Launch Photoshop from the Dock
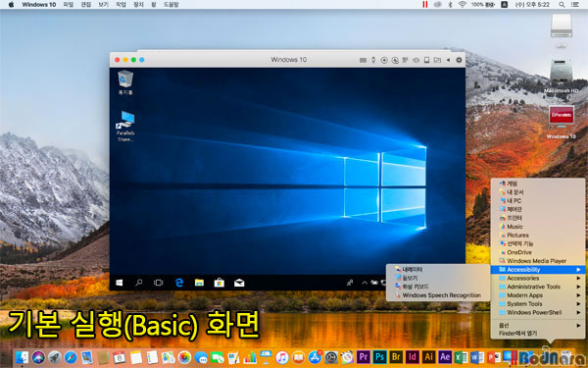This screenshot has width=588, height=368. pyautogui.click(x=379, y=357)
